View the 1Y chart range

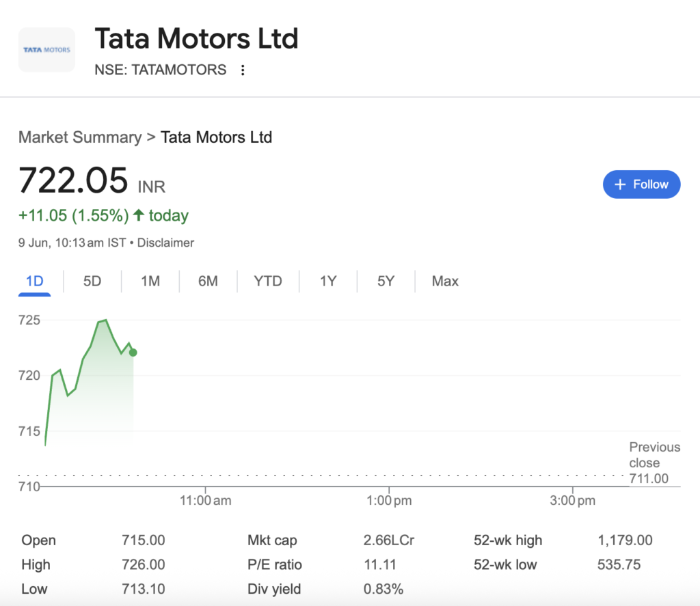328,281
